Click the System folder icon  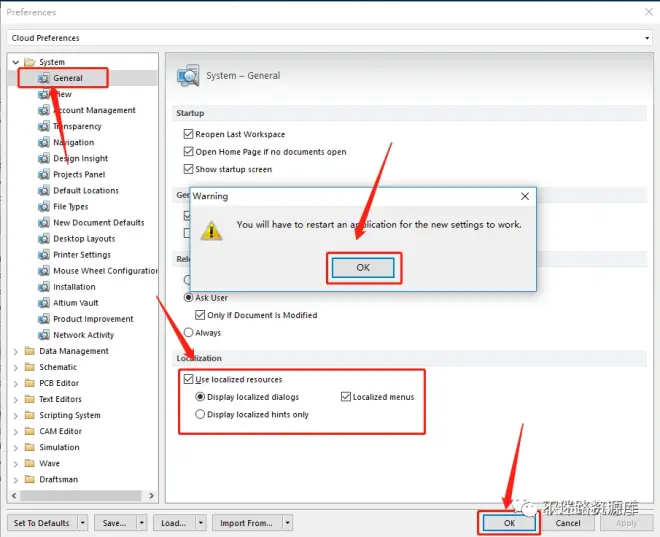coord(29,62)
